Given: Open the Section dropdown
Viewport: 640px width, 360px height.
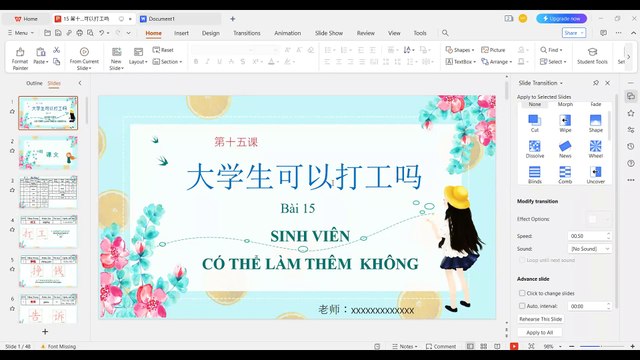Looking at the screenshot, I should (x=167, y=62).
